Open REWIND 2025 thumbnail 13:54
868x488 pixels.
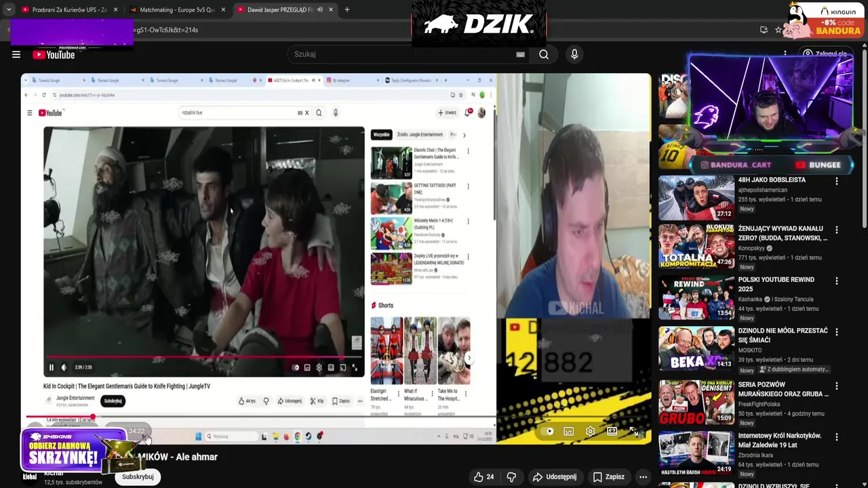(696, 298)
